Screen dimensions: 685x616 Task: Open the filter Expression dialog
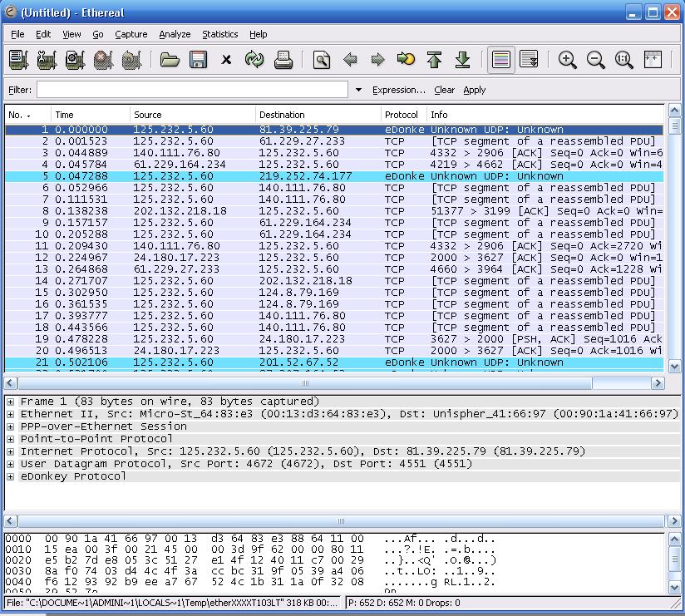pos(398,90)
